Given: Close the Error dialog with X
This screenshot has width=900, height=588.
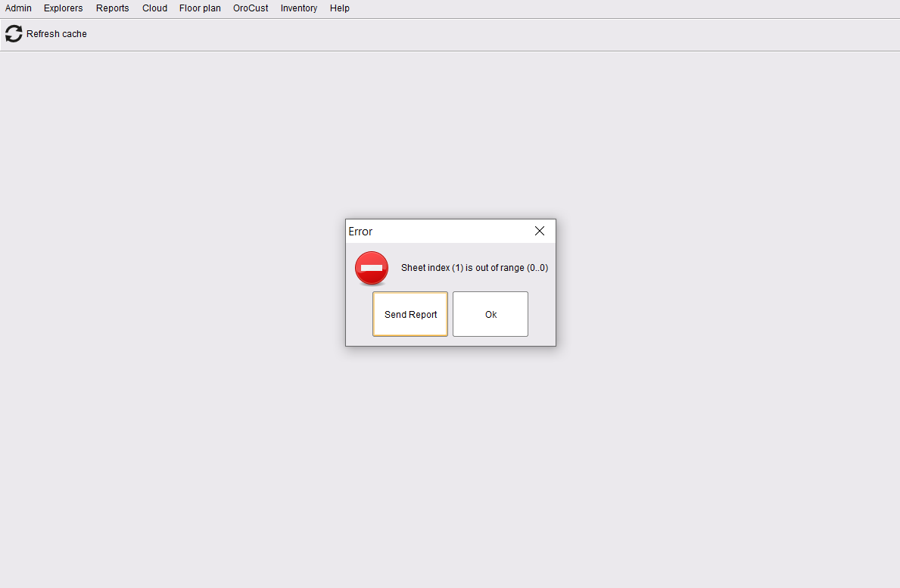Looking at the screenshot, I should click(540, 231).
